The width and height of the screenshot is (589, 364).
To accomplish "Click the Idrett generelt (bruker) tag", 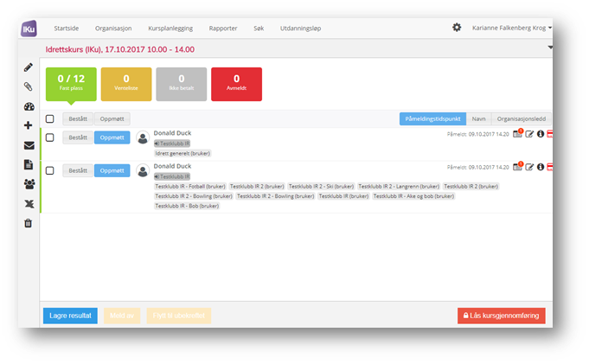I will coord(182,153).
